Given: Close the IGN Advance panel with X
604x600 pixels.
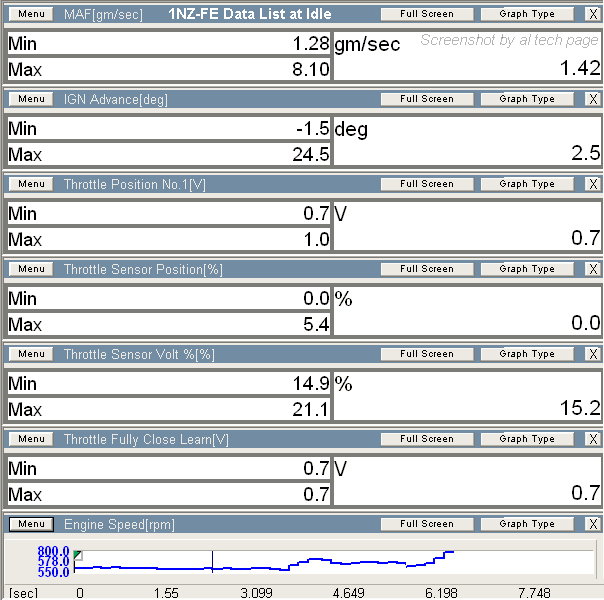Looking at the screenshot, I should (x=592, y=99).
